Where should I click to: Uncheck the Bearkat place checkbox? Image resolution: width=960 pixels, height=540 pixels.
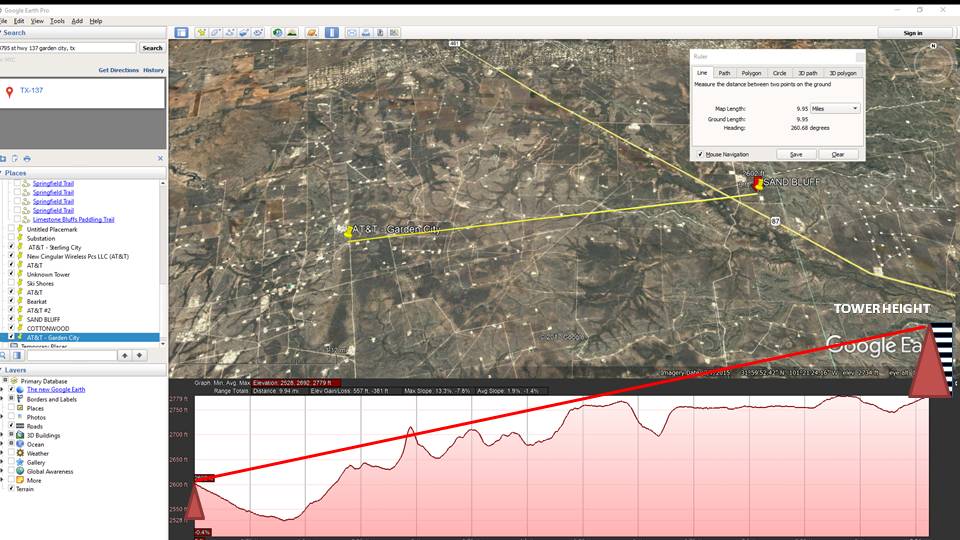(x=11, y=301)
